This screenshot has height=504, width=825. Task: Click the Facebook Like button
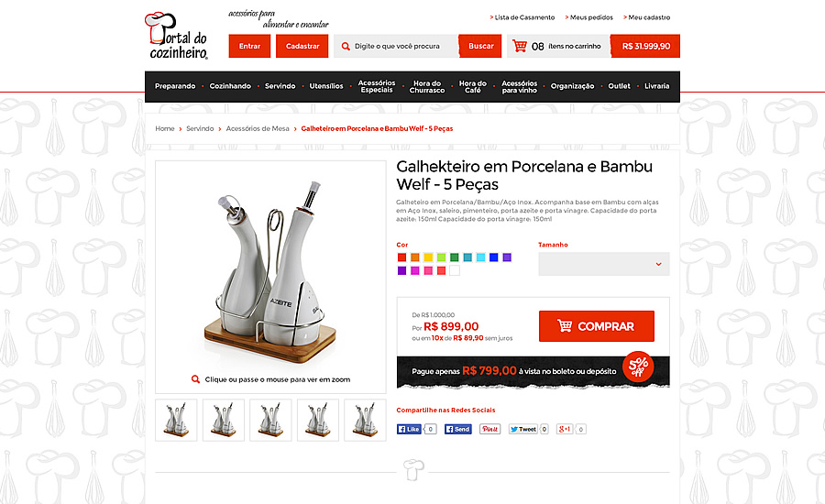coord(410,429)
